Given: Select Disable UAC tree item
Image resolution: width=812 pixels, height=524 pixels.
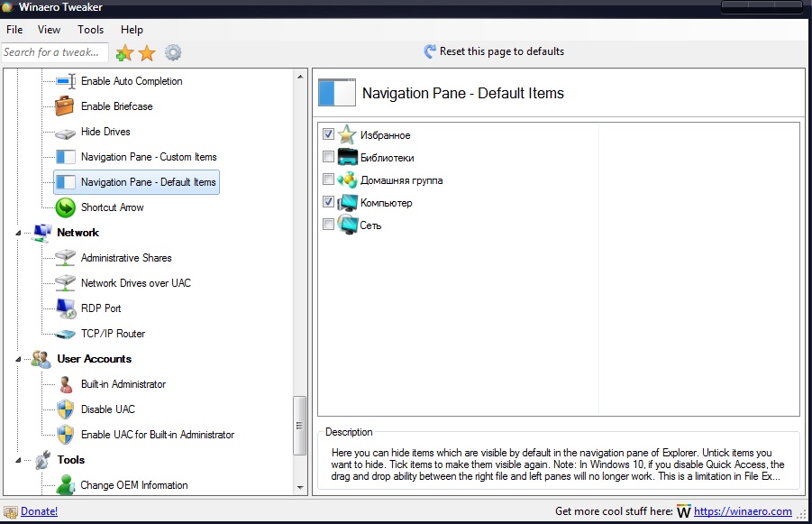Looking at the screenshot, I should (x=108, y=409).
